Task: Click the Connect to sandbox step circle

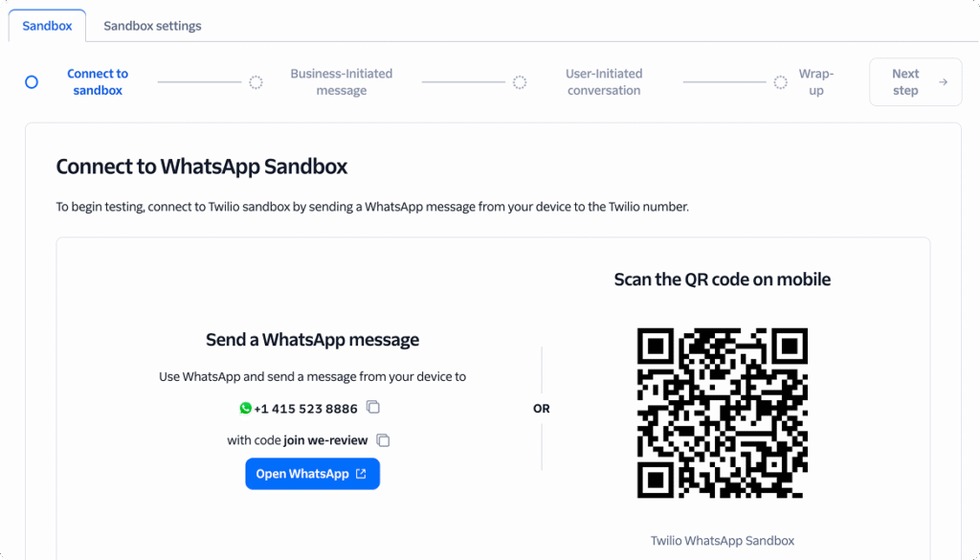Action: coord(32,82)
